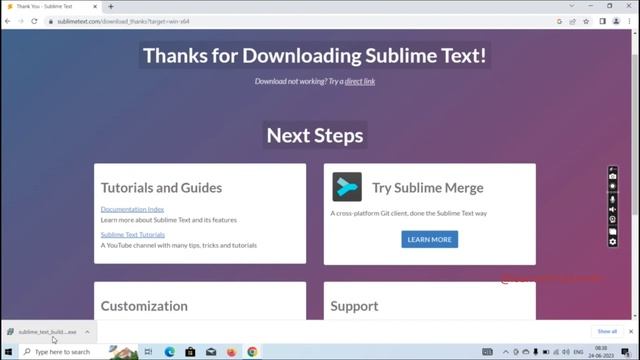Screen dimensions: 640x360
Task: Reload the page with refresh icon
Action: [34, 21]
